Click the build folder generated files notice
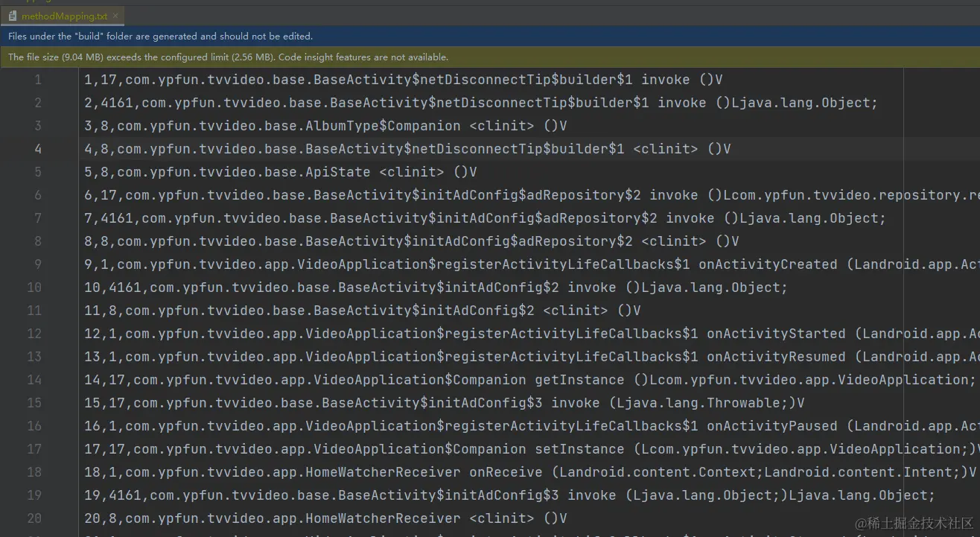The image size is (980, 537). click(x=160, y=36)
